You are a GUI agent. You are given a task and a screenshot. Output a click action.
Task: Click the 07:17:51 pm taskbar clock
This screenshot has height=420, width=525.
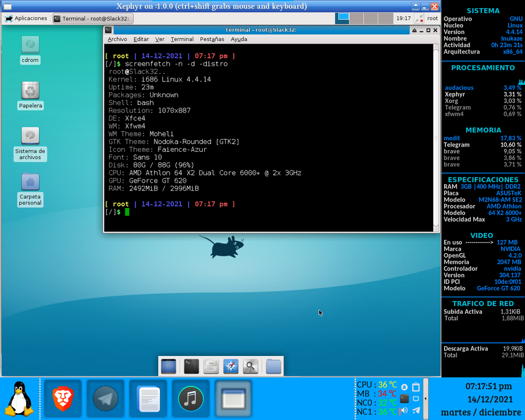[488, 386]
